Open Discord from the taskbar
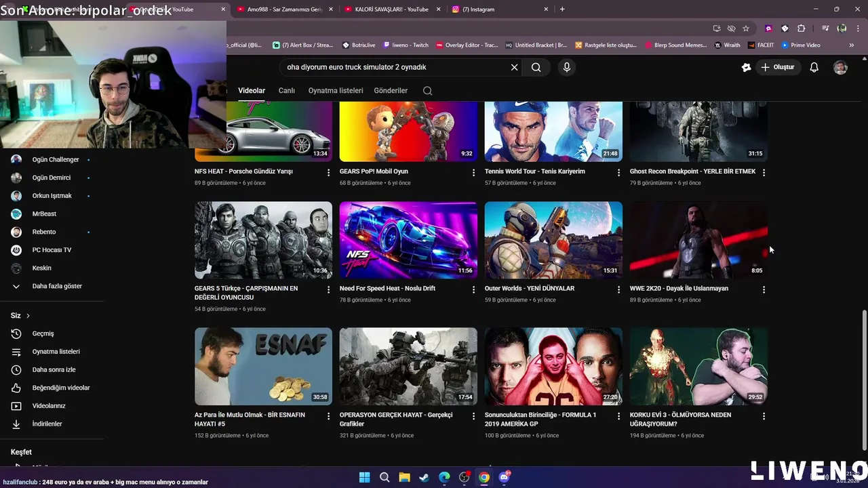This screenshot has height=488, width=868. [x=504, y=477]
